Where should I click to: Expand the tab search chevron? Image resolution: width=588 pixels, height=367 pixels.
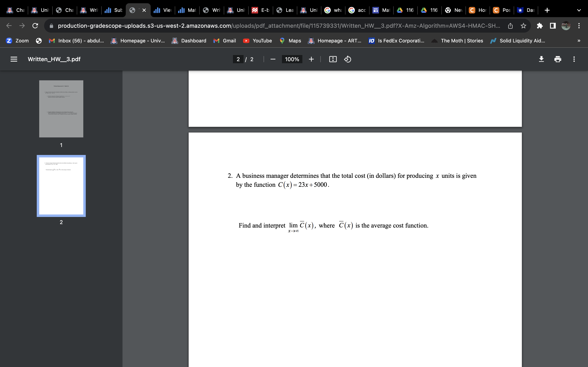point(579,10)
